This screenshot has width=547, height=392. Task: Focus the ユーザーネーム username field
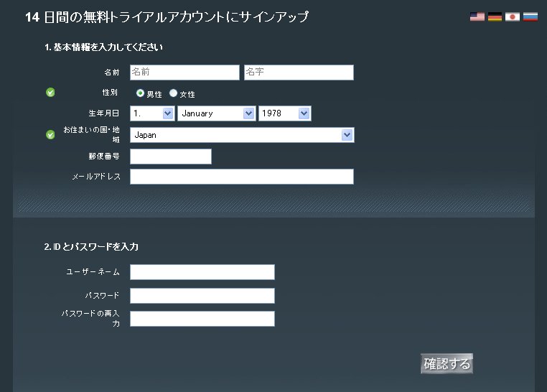(x=202, y=272)
